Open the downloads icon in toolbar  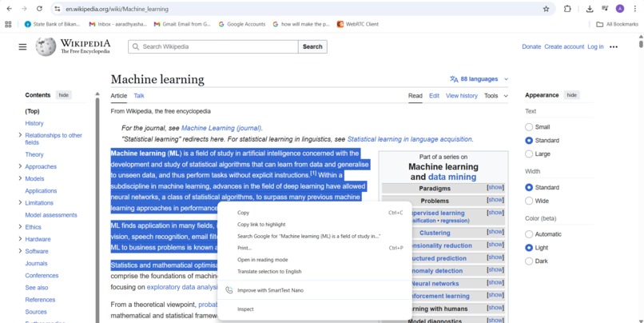click(590, 9)
